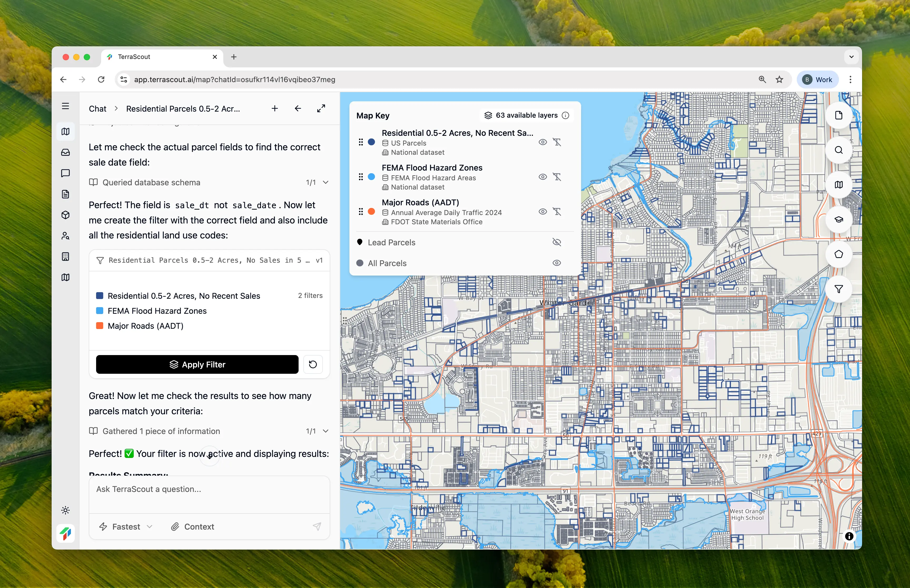Start a new chat with plus icon
The height and width of the screenshot is (588, 910).
[x=275, y=108]
